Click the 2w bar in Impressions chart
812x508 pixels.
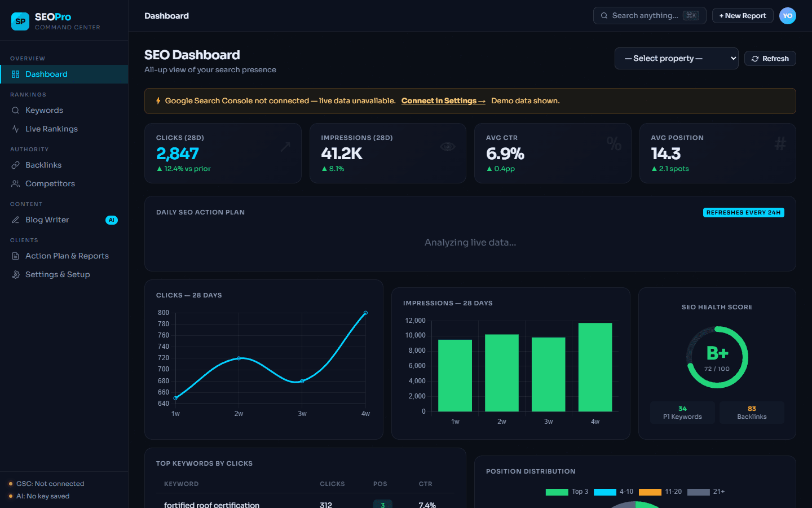(x=502, y=373)
